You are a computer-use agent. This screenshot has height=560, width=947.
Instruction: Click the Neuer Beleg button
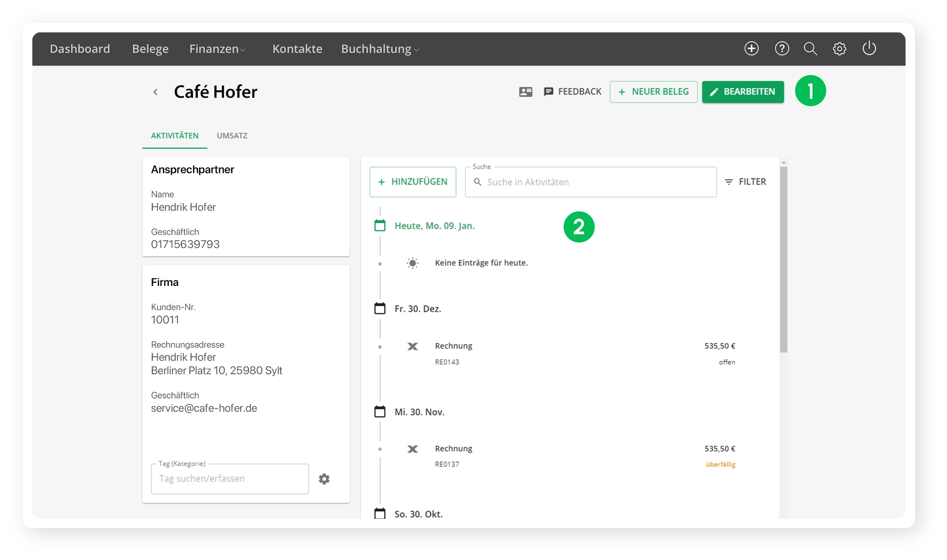[x=653, y=92]
